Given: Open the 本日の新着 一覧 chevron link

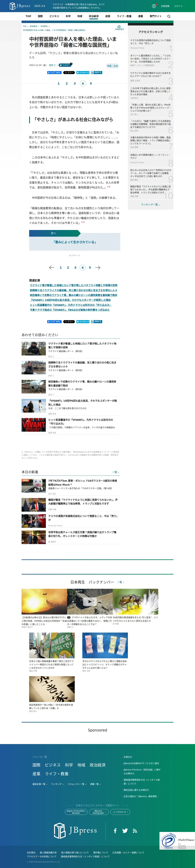Looking at the screenshot, I should pos(116,472).
